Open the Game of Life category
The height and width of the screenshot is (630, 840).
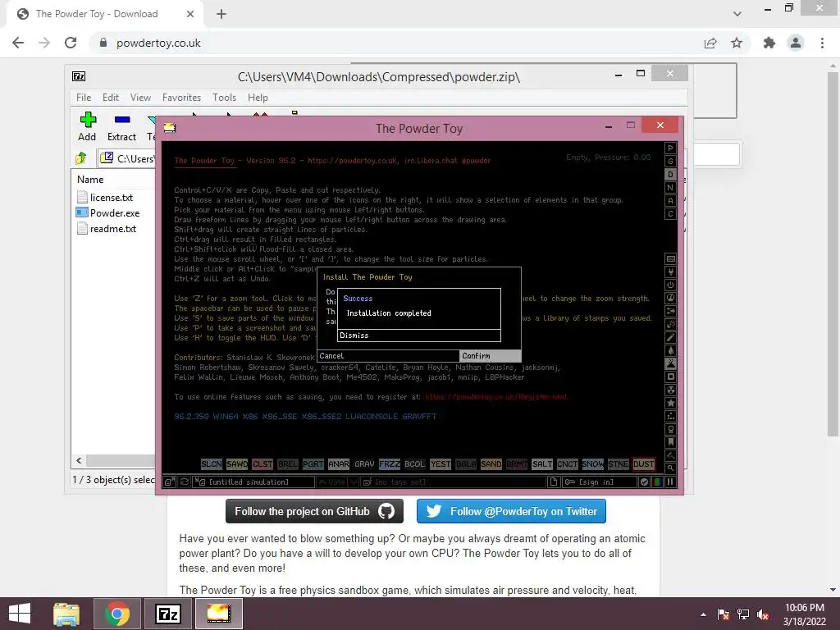click(670, 416)
